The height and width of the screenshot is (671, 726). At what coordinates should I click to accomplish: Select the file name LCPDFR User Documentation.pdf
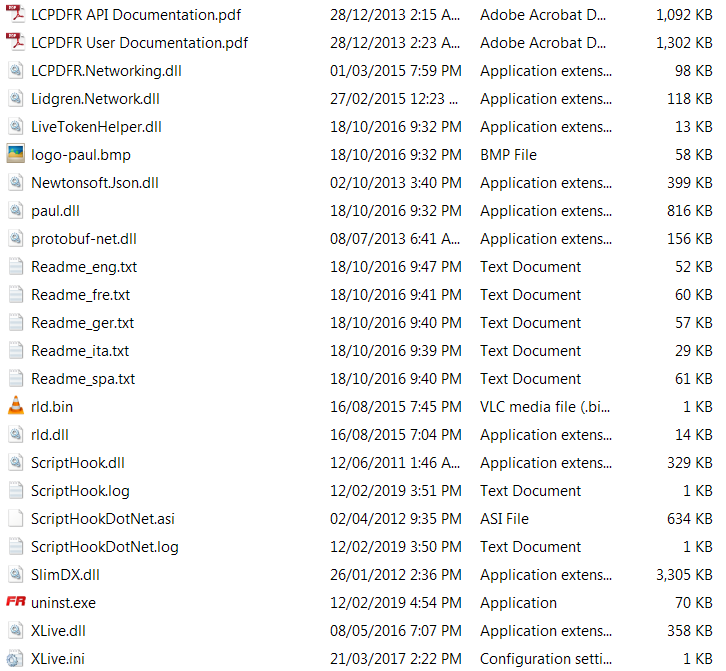pyautogui.click(x=139, y=43)
